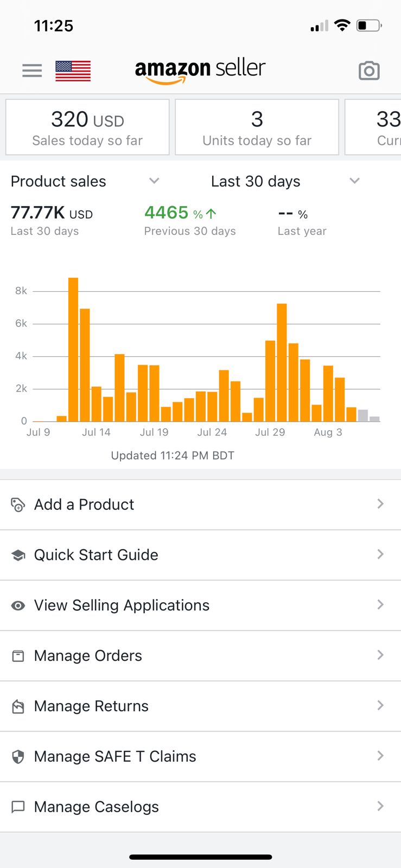The image size is (401, 868).
Task: Tap the tallest orange bar in chart
Action: coord(73,349)
